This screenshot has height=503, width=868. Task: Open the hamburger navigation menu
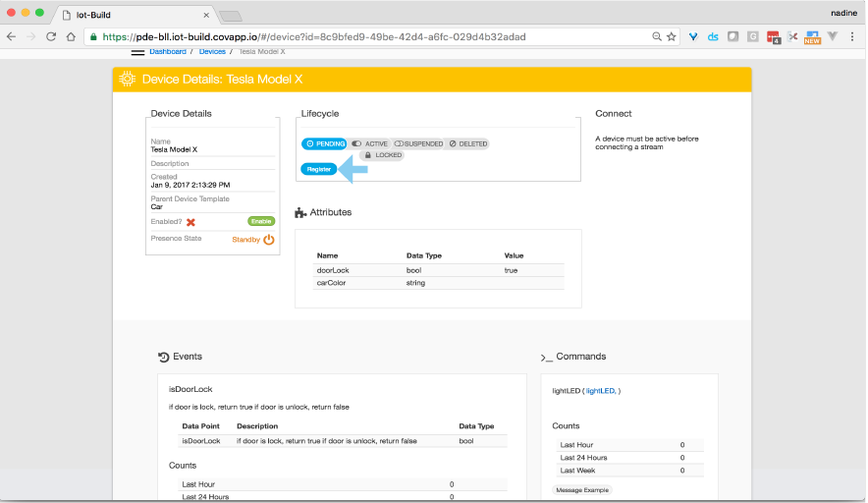pos(137,51)
